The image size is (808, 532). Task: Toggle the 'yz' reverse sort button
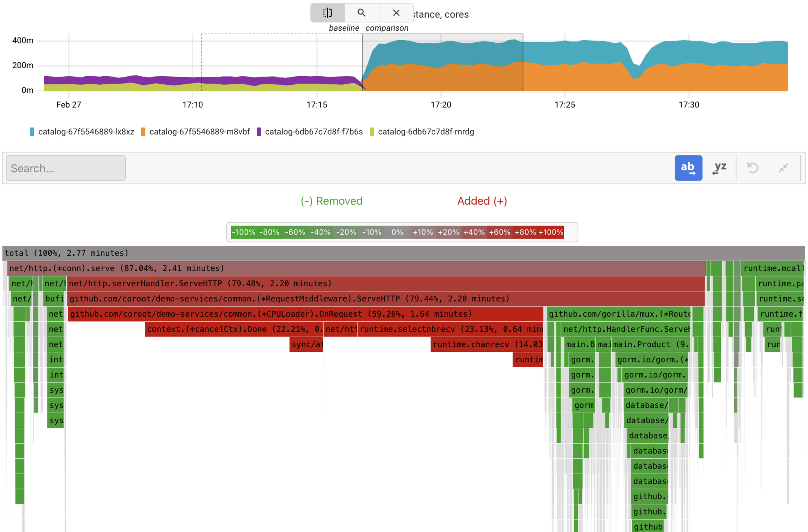click(x=720, y=168)
